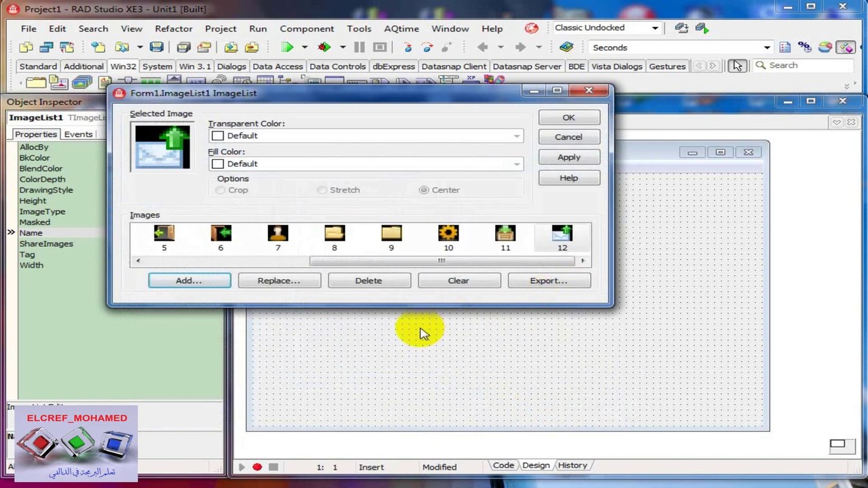Switch to the Code editor tab
Viewport: 868px width, 488px height.
pyautogui.click(x=503, y=466)
